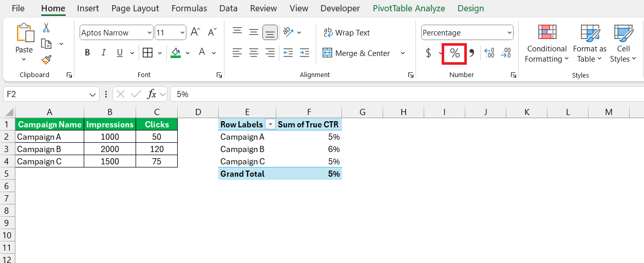This screenshot has width=644, height=263.
Task: Toggle Italic formatting
Action: [104, 52]
